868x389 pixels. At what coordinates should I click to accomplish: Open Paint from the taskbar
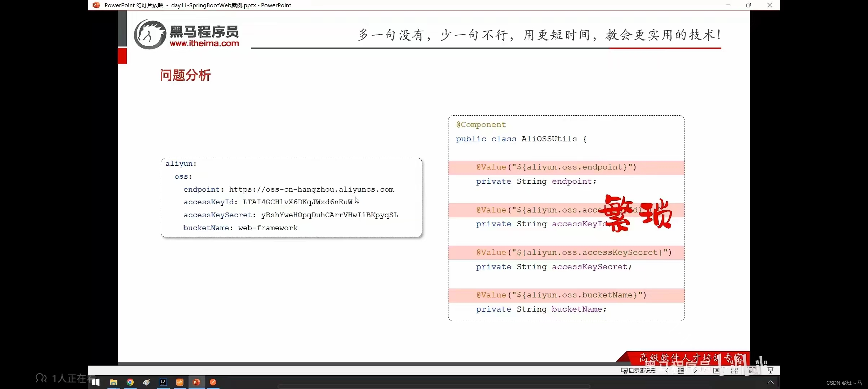point(146,383)
